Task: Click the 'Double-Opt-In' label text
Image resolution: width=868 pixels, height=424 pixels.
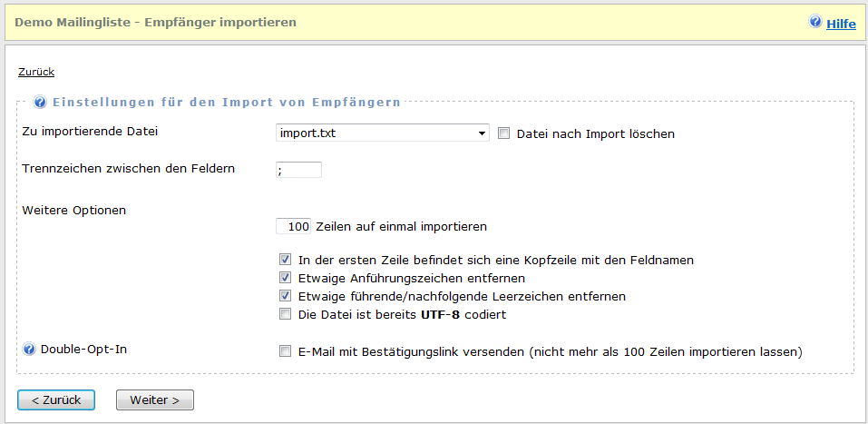Action: coord(83,349)
